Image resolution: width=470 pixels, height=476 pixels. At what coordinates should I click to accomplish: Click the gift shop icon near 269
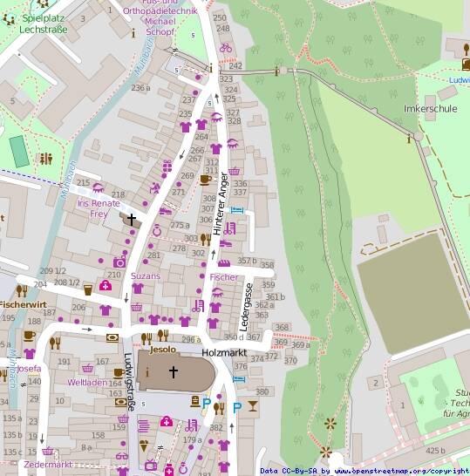(x=167, y=167)
